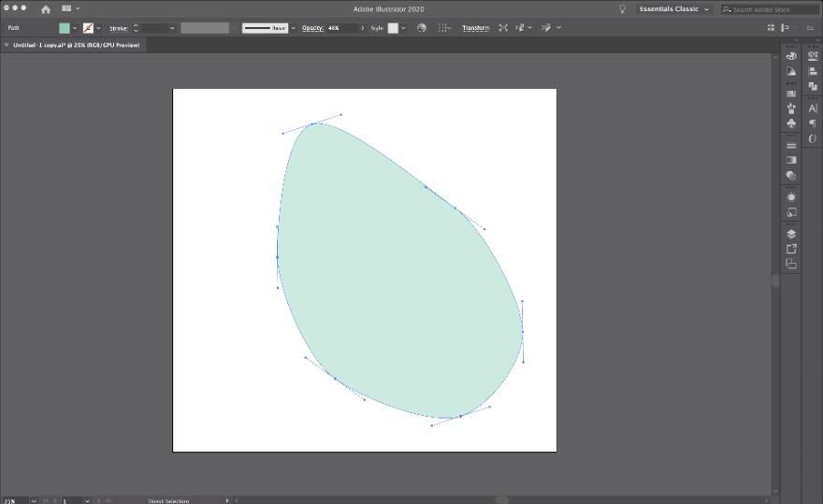This screenshot has height=504, width=823.
Task: Open the Swatches panel grid icon
Action: click(791, 94)
